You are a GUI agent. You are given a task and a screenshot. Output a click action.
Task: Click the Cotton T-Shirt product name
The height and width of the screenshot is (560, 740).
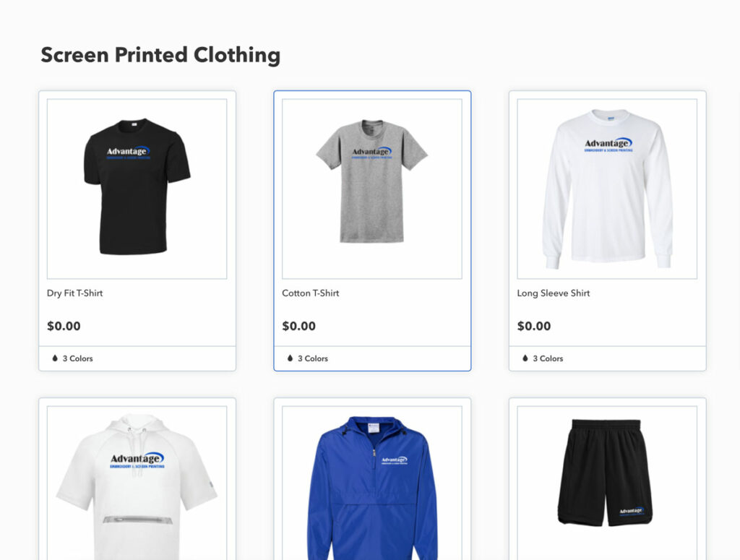pyautogui.click(x=311, y=293)
